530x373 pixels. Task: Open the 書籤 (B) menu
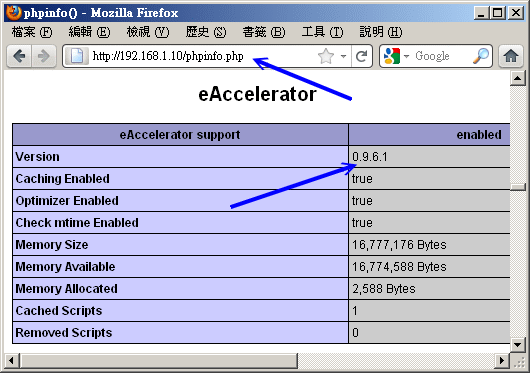click(x=264, y=32)
